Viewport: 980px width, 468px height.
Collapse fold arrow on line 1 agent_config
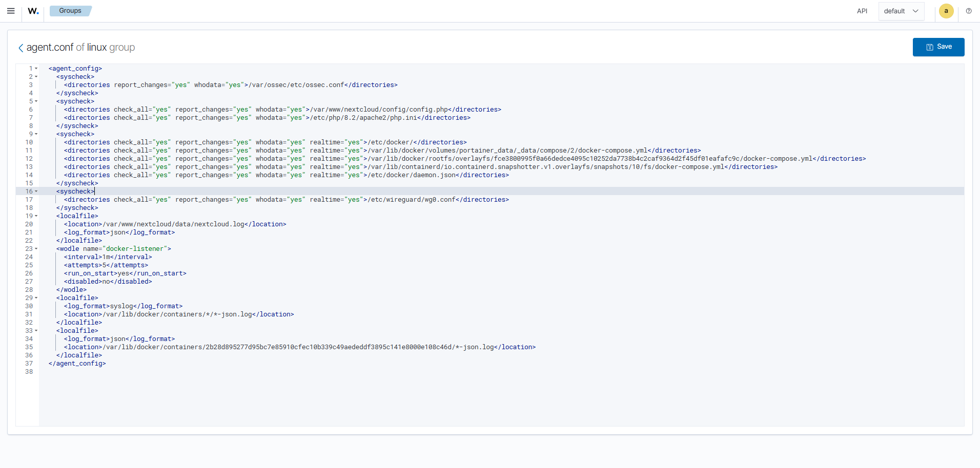click(36, 69)
